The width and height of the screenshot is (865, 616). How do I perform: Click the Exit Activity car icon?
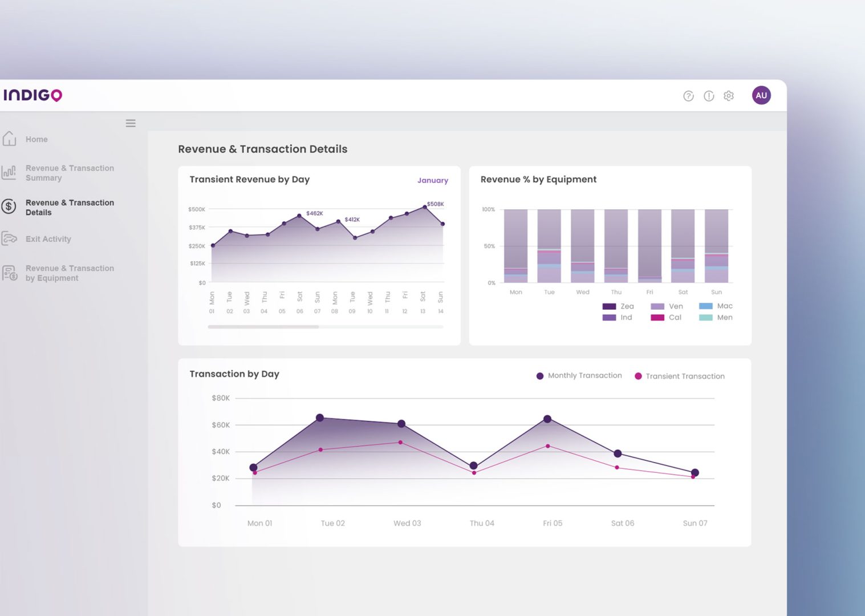pyautogui.click(x=9, y=238)
